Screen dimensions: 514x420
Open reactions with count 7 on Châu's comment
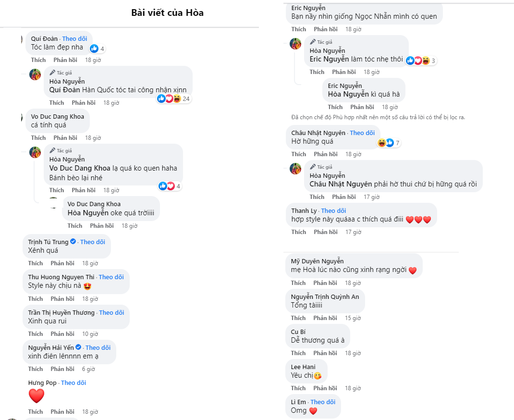click(386, 143)
